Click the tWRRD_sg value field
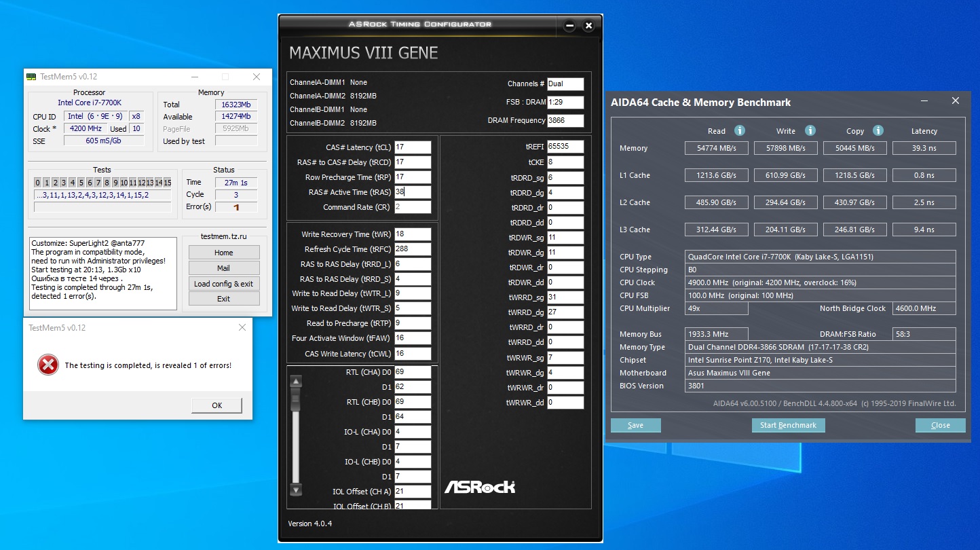This screenshot has width=980, height=550. click(565, 297)
